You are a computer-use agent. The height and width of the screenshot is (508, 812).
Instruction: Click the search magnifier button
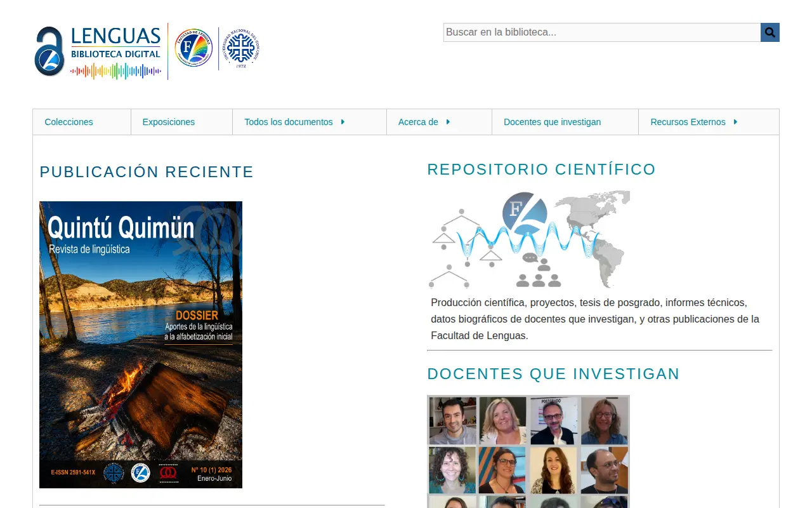(x=769, y=32)
